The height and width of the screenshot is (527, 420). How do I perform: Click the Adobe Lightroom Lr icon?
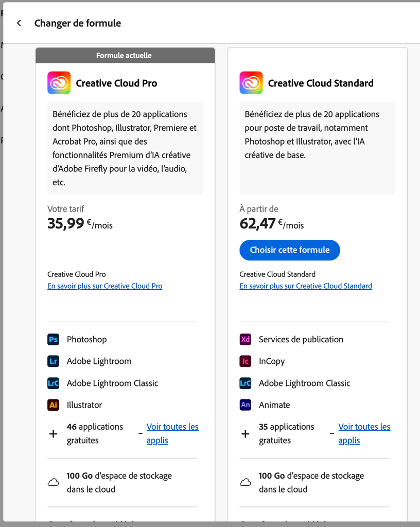(53, 361)
